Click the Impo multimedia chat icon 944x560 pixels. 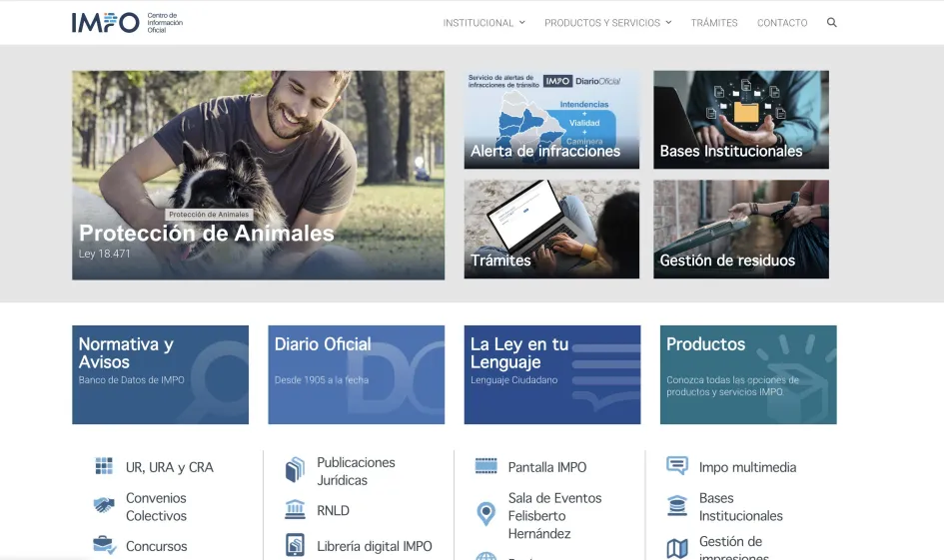677,466
